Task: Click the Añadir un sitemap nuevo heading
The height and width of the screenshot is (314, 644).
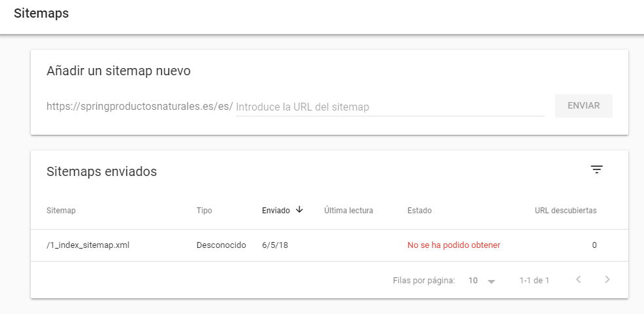Action: point(119,71)
